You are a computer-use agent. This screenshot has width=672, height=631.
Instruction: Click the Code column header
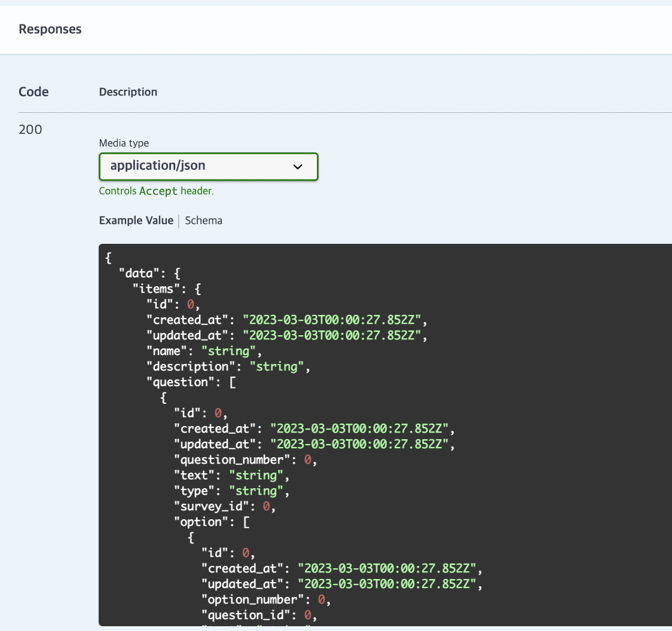point(33,91)
